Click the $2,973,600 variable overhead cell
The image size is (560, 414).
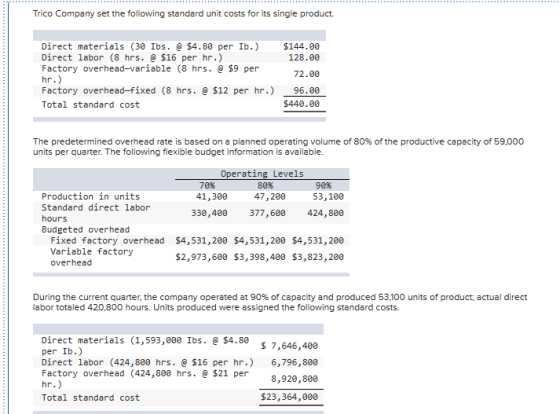201,257
